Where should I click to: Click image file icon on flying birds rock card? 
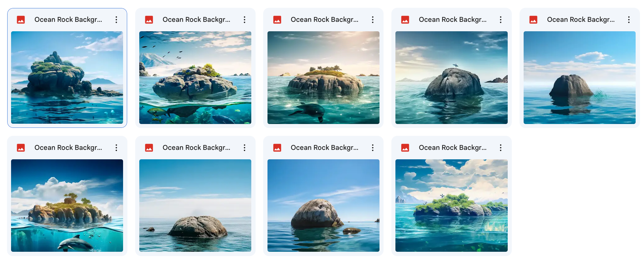click(149, 20)
